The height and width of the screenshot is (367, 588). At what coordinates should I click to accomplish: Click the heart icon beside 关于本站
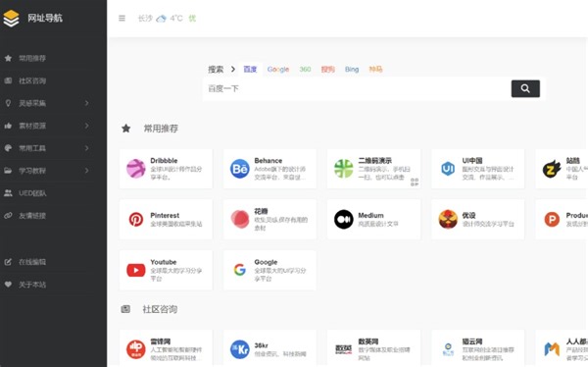click(8, 285)
